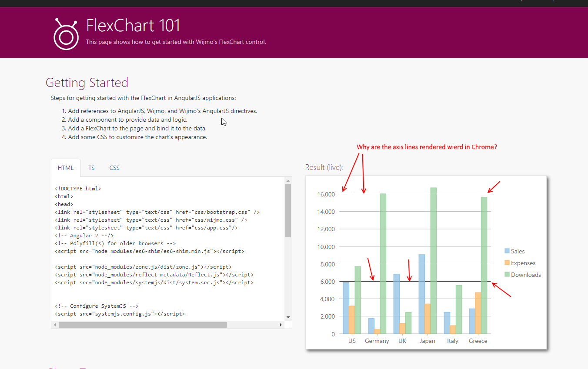Click the code panel's down scroll arrow
The height and width of the screenshot is (369, 588).
click(288, 316)
